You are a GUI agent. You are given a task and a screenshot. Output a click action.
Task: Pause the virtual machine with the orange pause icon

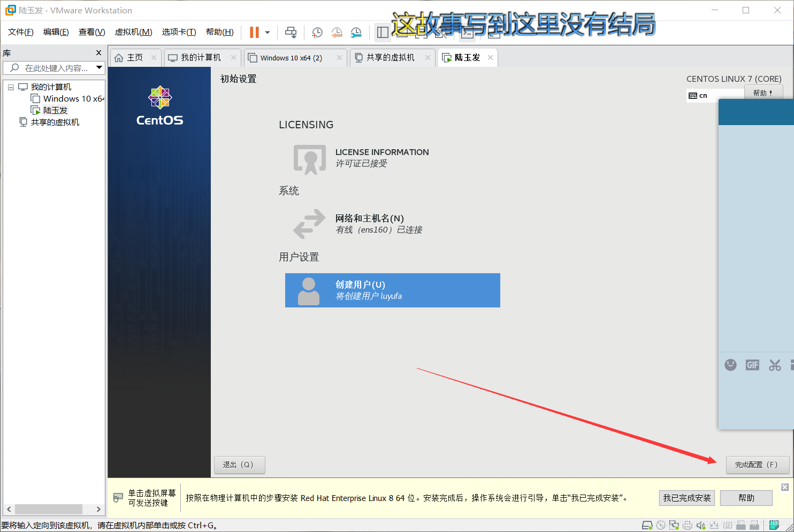(x=254, y=33)
